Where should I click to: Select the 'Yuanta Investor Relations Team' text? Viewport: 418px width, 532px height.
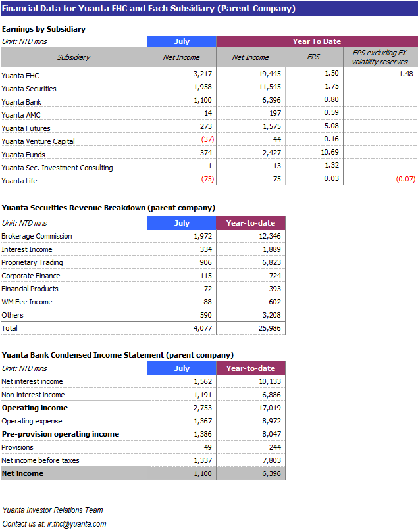pyautogui.click(x=53, y=510)
